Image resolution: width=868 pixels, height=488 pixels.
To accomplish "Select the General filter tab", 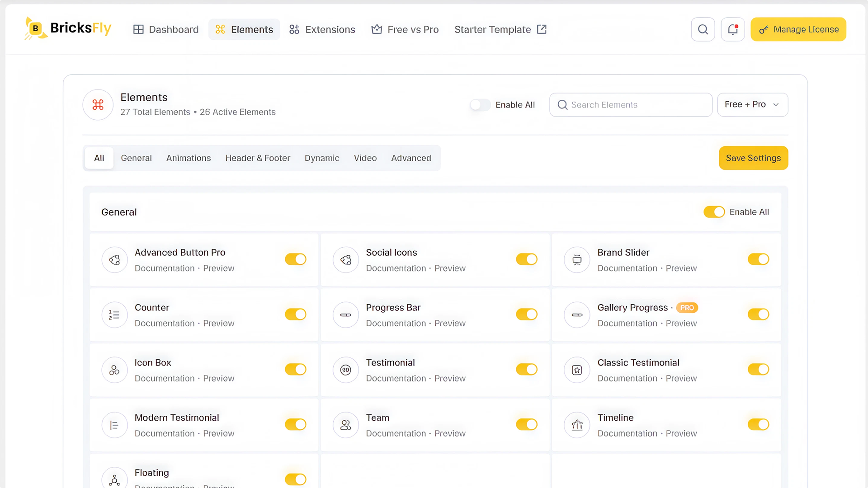I will pos(136,158).
